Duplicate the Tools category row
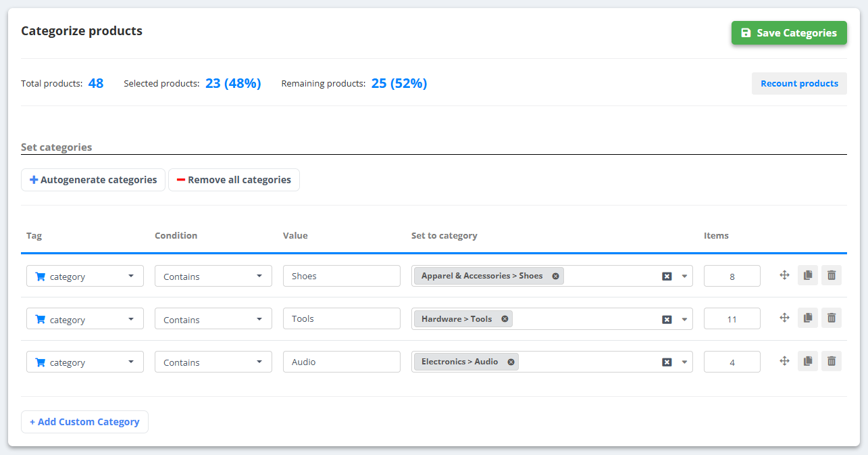 (808, 318)
